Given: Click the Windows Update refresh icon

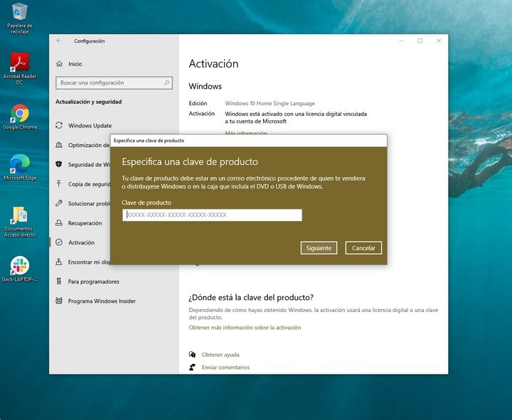Looking at the screenshot, I should point(59,125).
